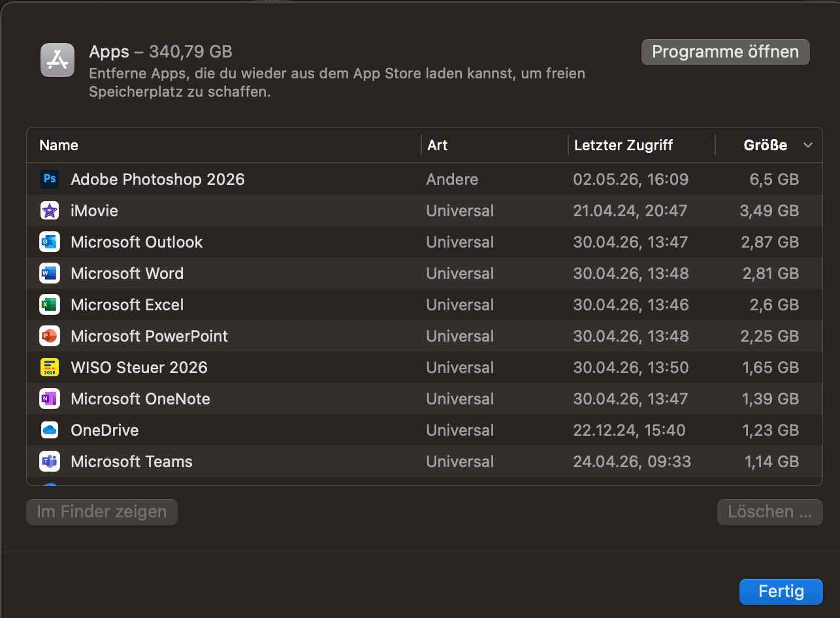Select the Microsoft Outlook icon
840x618 pixels.
point(50,242)
